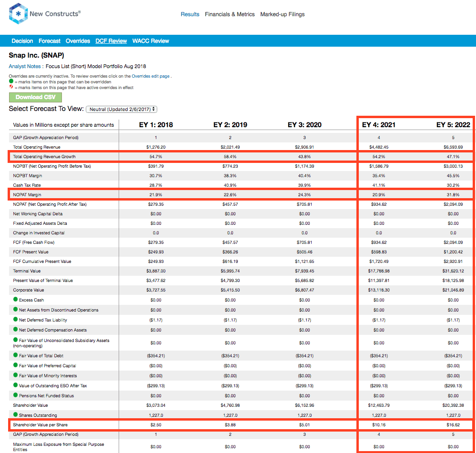Viewport: 476px width, 453px height.
Task: Click the red legend marker for active overrides
Action: pyautogui.click(x=11, y=87)
